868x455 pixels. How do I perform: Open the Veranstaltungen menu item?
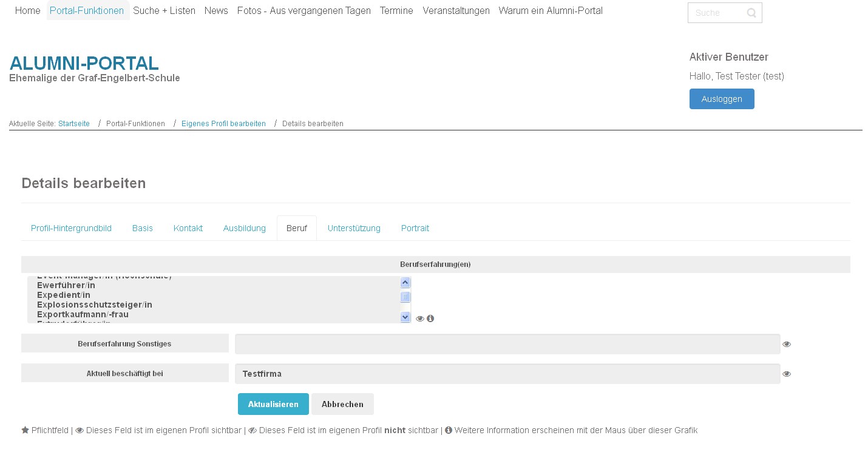pyautogui.click(x=456, y=11)
